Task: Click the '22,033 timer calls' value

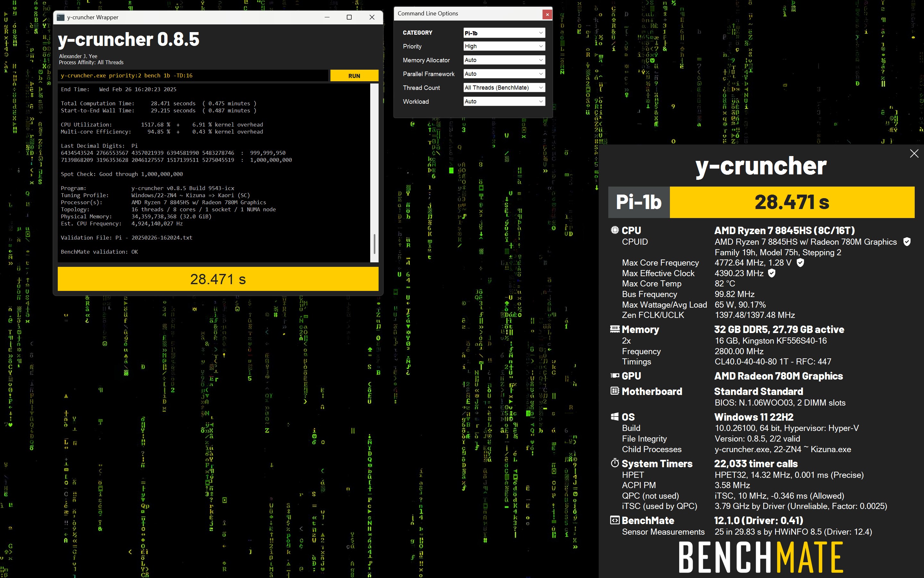Action: point(756,464)
